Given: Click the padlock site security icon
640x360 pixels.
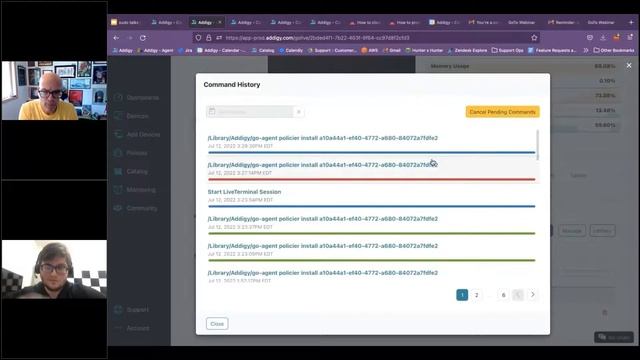Looking at the screenshot, I should (x=209, y=38).
